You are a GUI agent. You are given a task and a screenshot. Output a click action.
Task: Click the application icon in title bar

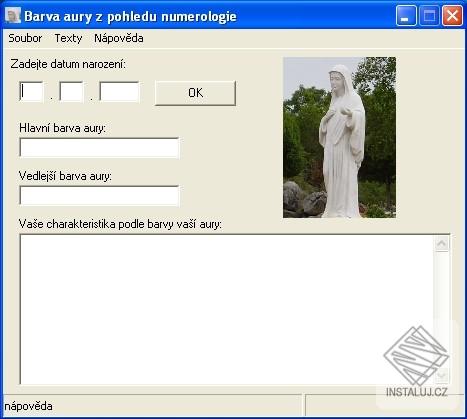tap(13, 16)
